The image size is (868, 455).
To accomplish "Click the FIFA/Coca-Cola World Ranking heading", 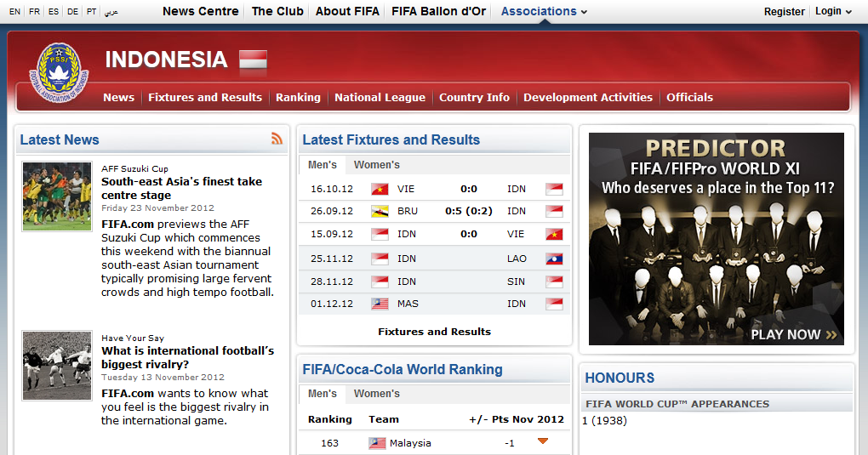I will 403,369.
